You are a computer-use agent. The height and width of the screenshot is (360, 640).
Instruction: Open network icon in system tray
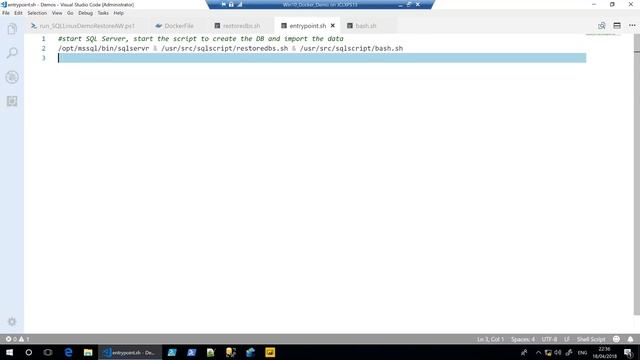[x=548, y=353]
